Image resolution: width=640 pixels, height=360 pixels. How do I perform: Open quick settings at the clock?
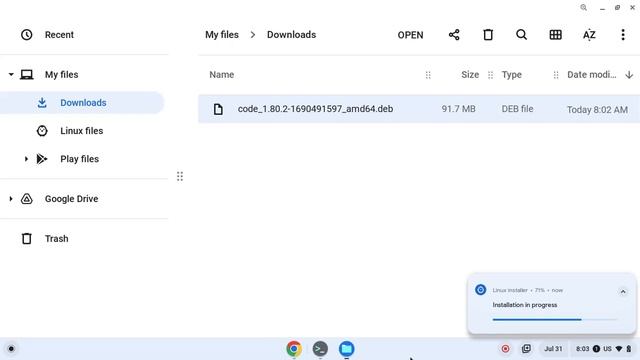(582, 349)
